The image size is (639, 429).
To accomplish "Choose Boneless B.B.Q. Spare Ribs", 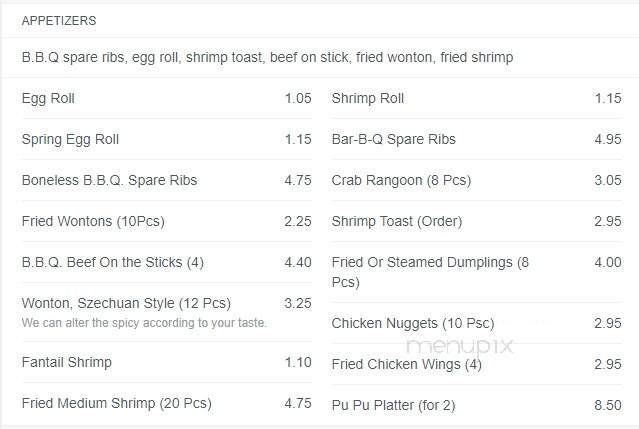I will 109,180.
